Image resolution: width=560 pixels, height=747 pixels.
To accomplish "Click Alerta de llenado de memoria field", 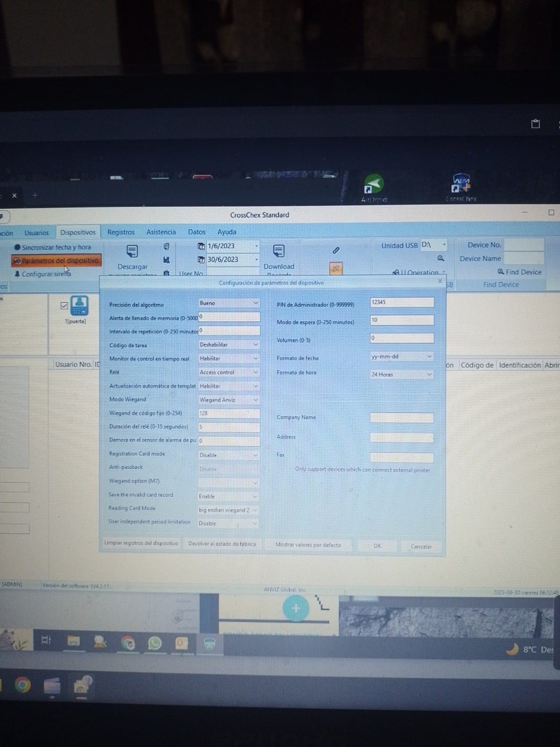I will pos(229,317).
